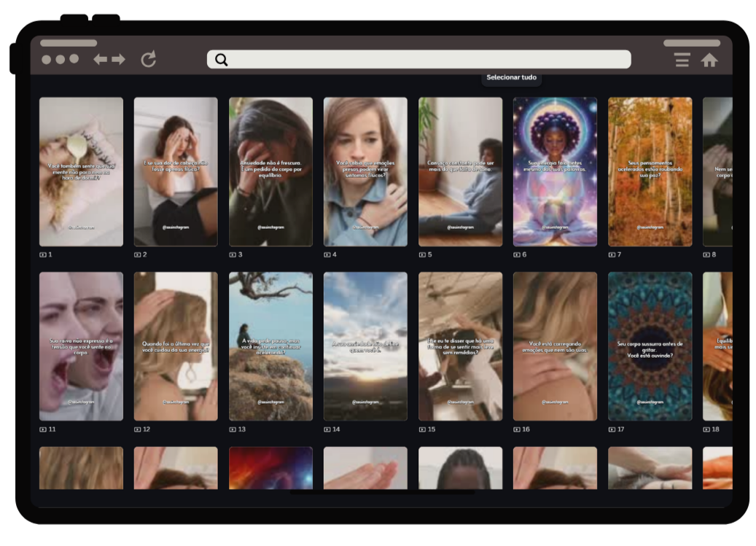Click the video icon beside number 14
This screenshot has width=756, height=546.
pos(327,429)
